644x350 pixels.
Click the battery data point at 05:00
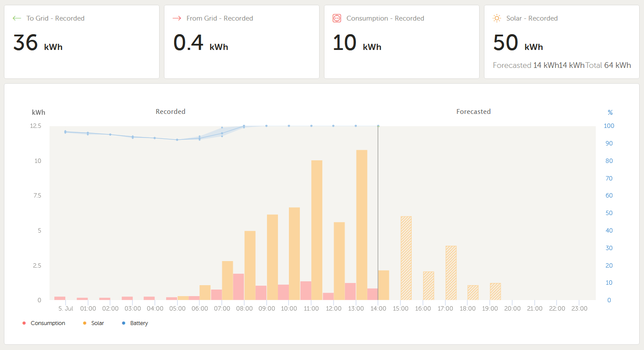(177, 140)
